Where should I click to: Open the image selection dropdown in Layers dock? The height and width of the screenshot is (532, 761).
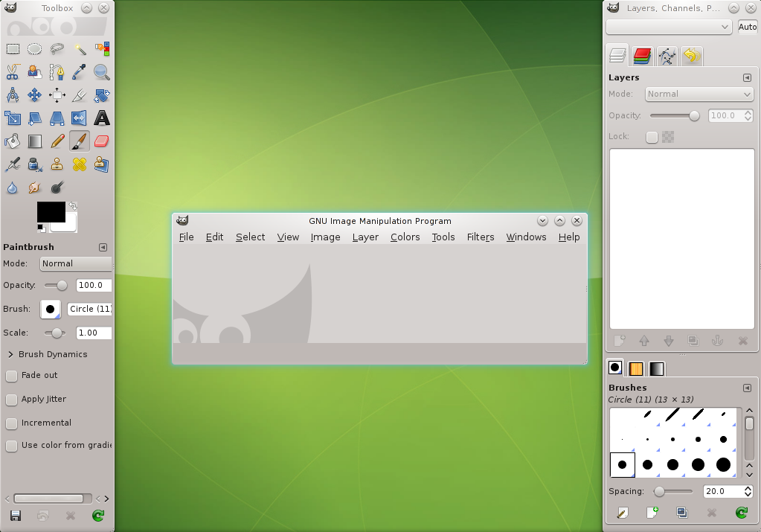coord(670,27)
